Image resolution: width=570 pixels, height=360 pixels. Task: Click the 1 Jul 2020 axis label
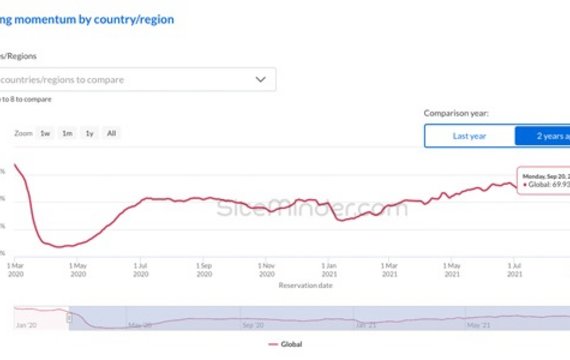point(141,270)
